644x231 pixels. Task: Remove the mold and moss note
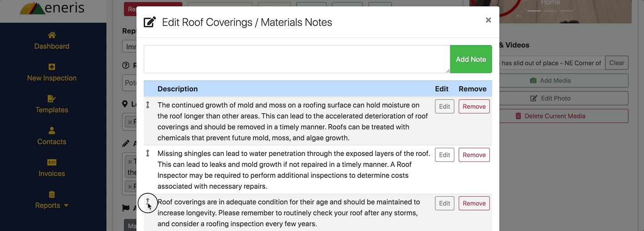point(474,106)
